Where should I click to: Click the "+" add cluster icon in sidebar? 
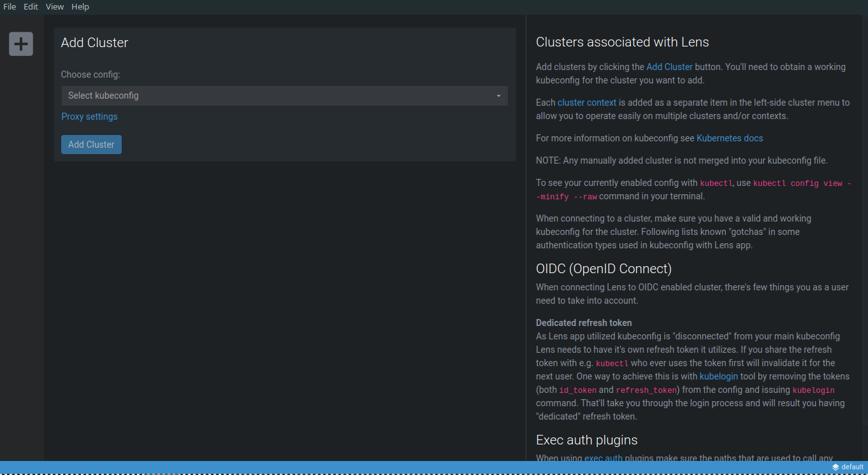pyautogui.click(x=20, y=43)
